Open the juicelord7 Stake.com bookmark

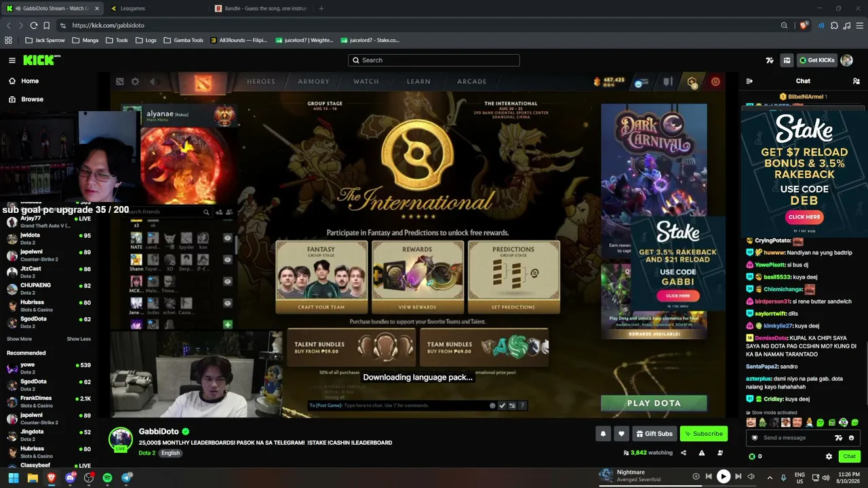tap(370, 40)
